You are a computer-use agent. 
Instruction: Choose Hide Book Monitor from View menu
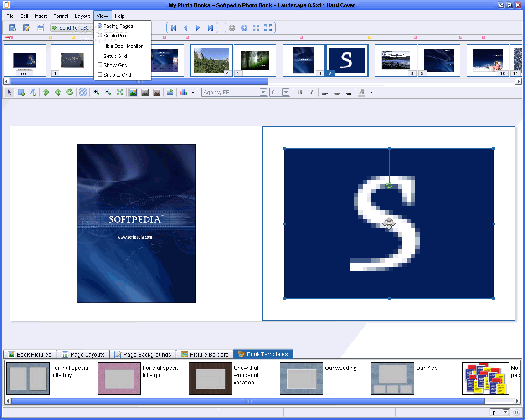click(123, 46)
